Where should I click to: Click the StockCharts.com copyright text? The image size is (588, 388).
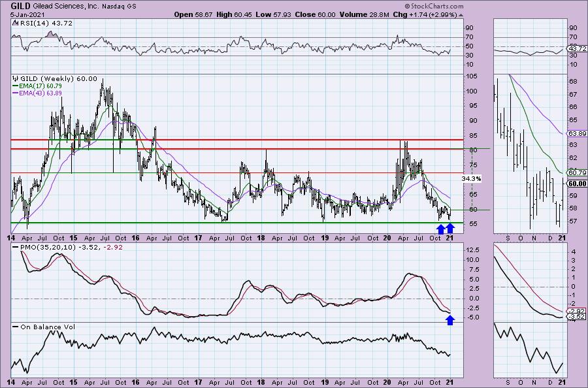coord(434,6)
